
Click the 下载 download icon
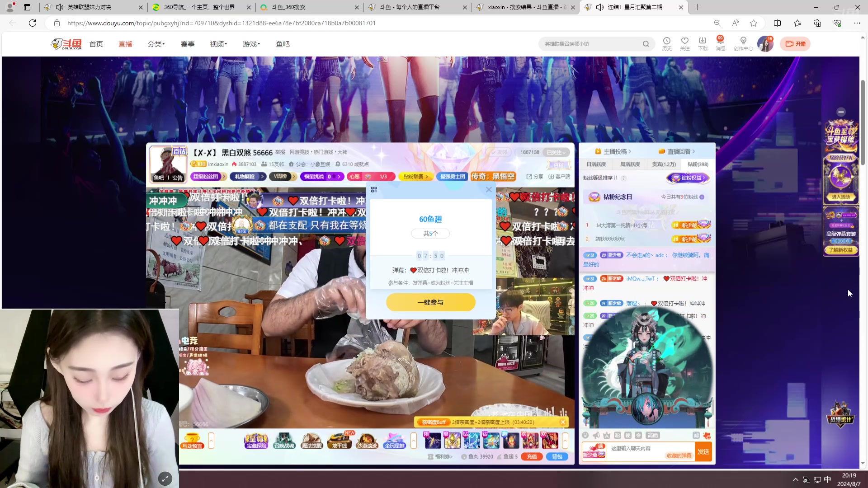click(703, 44)
